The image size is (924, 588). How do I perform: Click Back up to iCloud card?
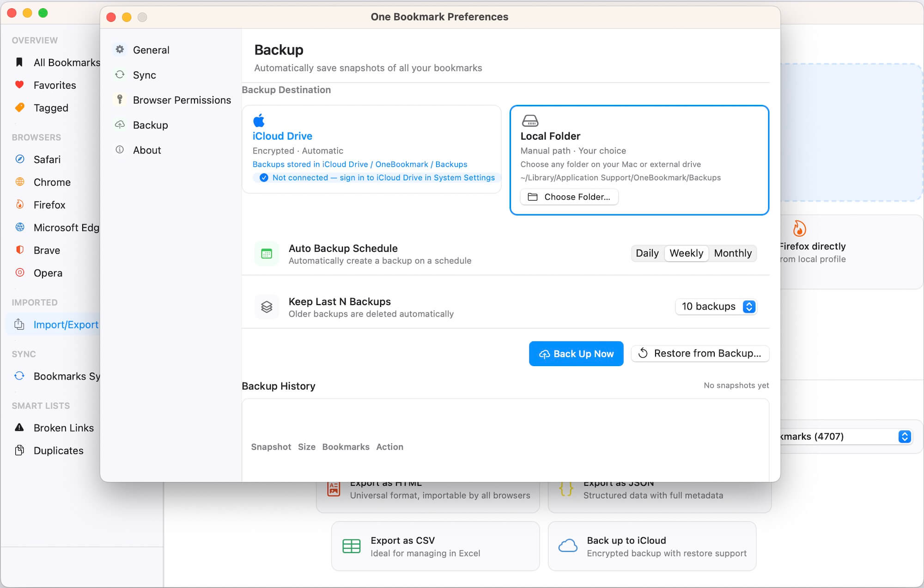tap(652, 546)
